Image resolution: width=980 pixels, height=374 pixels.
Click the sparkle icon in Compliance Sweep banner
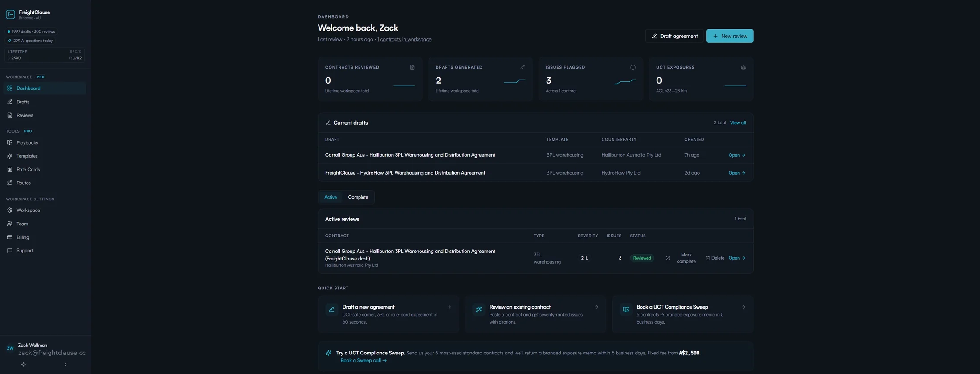tap(328, 353)
